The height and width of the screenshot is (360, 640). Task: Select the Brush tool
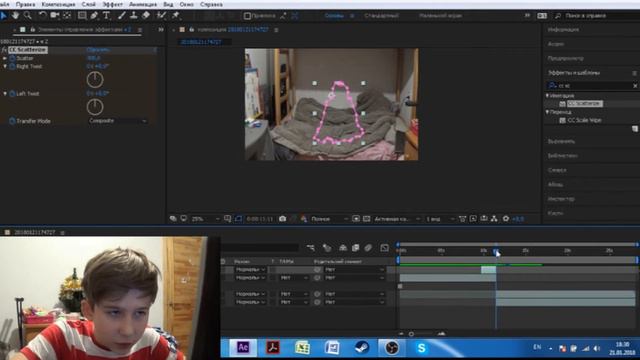pyautogui.click(x=122, y=16)
